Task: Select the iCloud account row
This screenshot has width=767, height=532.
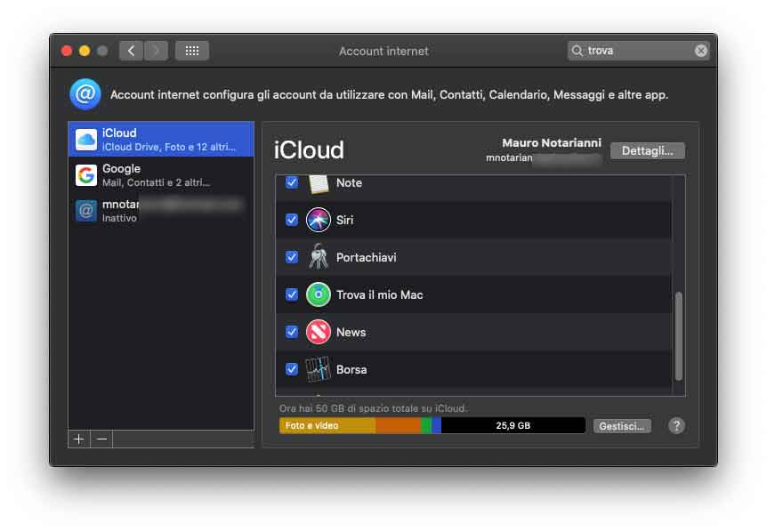Action: [x=161, y=140]
